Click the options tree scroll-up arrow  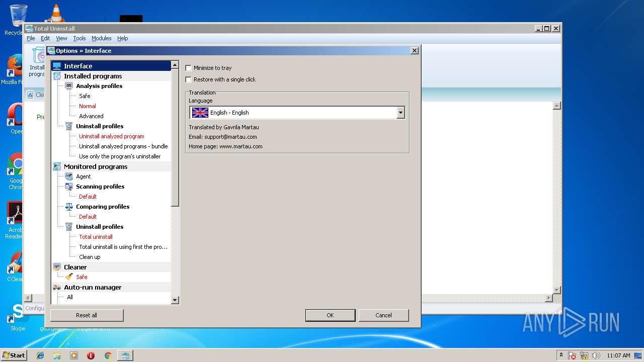175,65
